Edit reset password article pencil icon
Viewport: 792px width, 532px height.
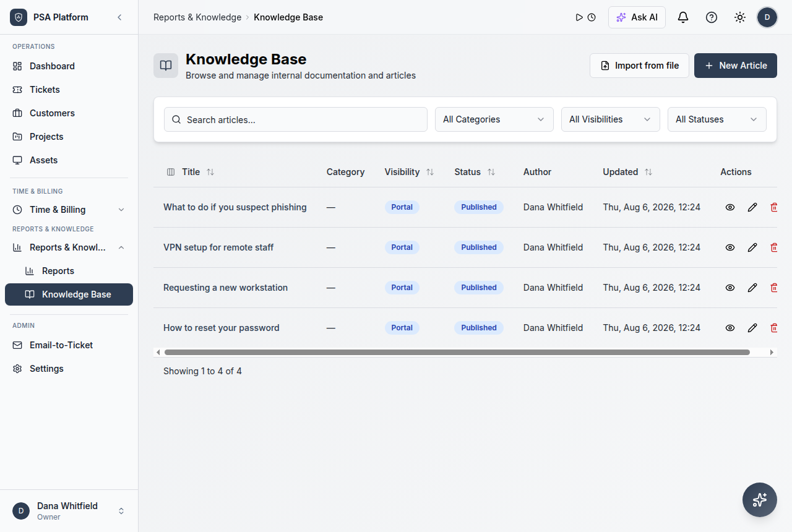click(752, 328)
